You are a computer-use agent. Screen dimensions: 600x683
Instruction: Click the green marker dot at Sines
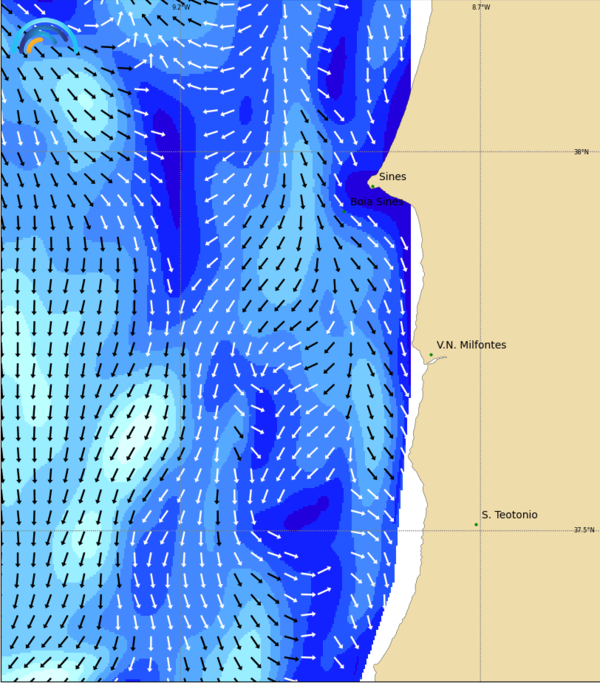pyautogui.click(x=372, y=185)
